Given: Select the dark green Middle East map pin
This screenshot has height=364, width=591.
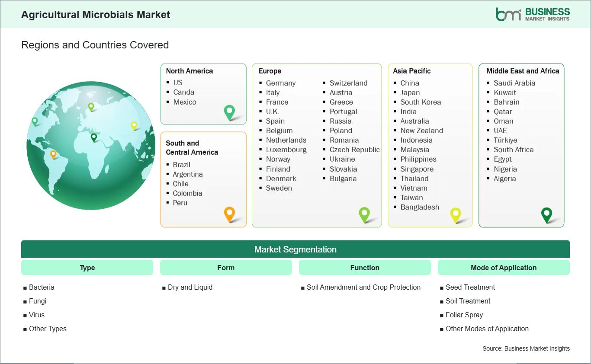Looking at the screenshot, I should point(546,214).
